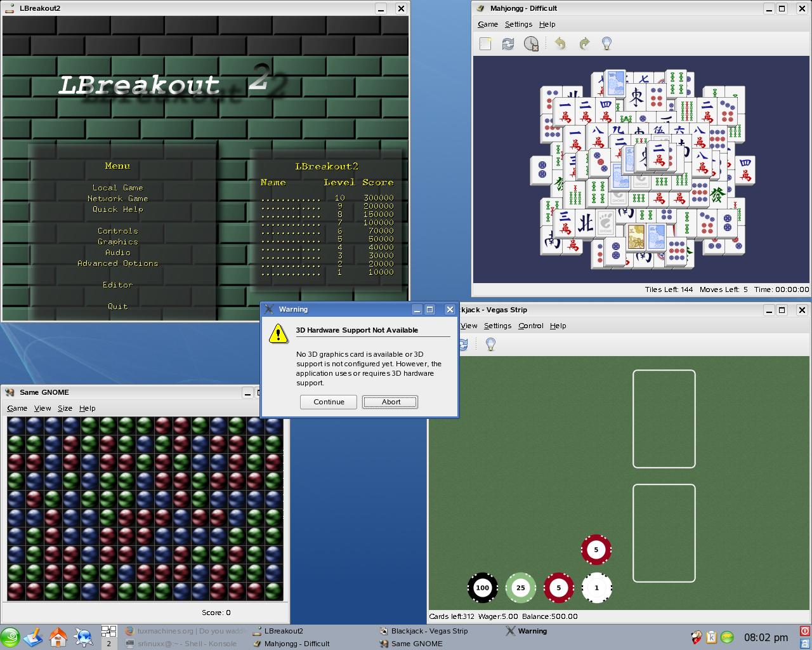Select the 100 chip in Blackjack
Screen dimensions: 812x650
pos(482,588)
